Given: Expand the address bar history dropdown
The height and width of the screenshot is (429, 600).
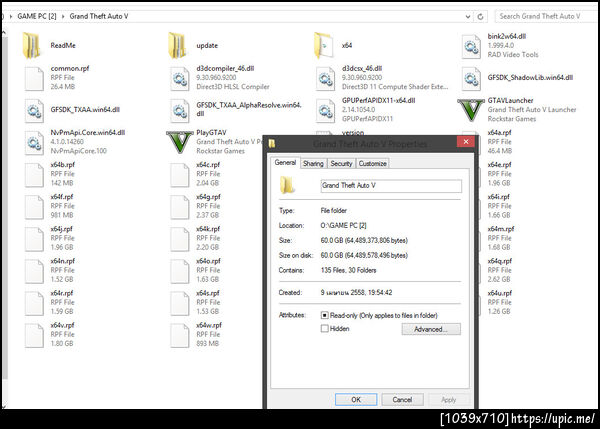Looking at the screenshot, I should tap(468, 16).
